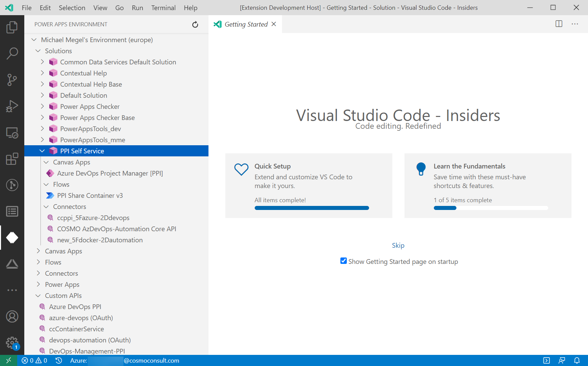Select the Default Solution row
The image size is (588, 366).
pos(116,95)
